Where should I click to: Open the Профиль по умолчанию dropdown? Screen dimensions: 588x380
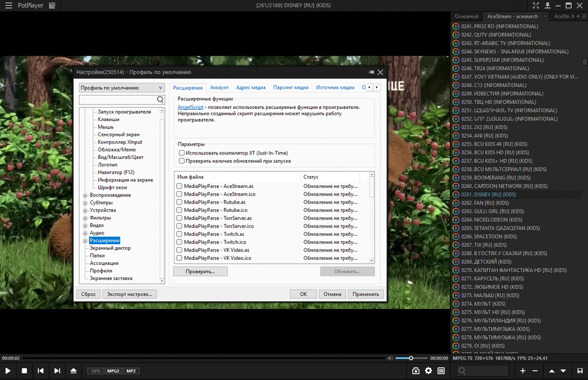pyautogui.click(x=122, y=88)
